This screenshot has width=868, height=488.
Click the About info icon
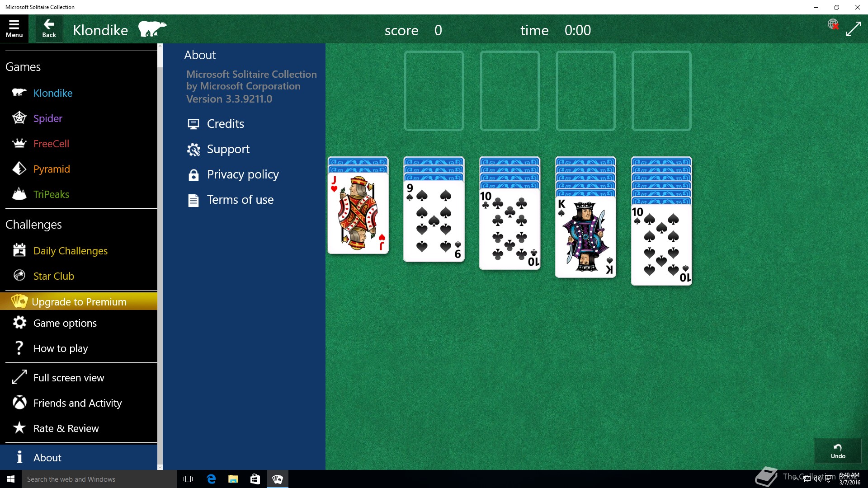pyautogui.click(x=19, y=457)
